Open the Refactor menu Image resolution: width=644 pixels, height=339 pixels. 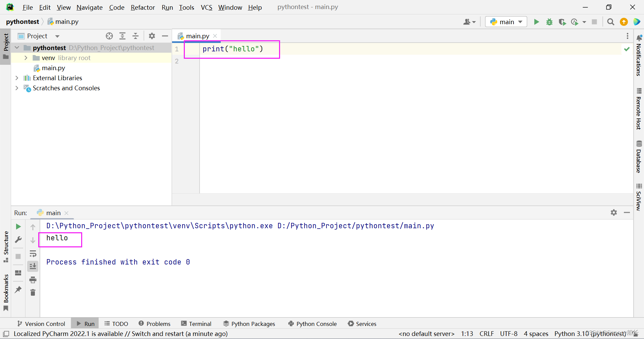(143, 7)
